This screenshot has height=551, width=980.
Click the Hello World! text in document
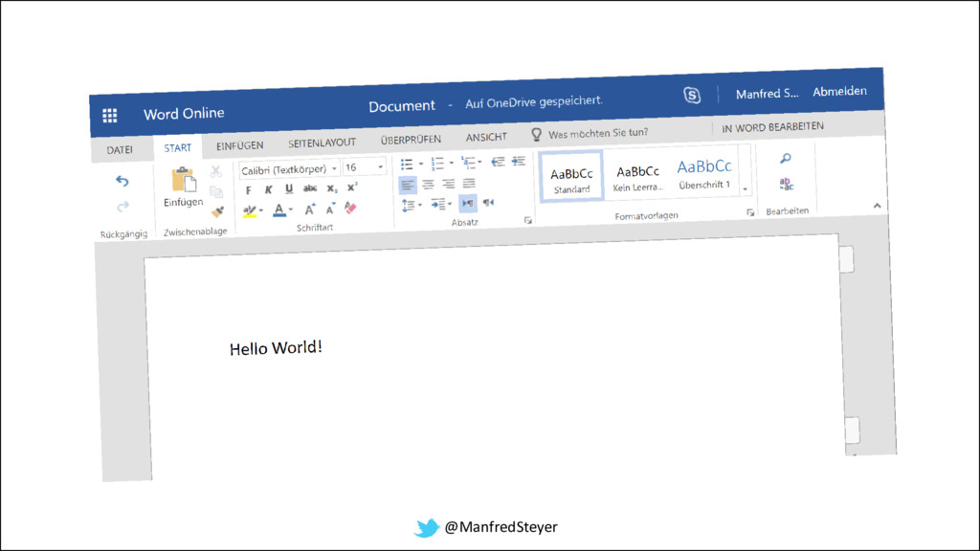coord(276,348)
